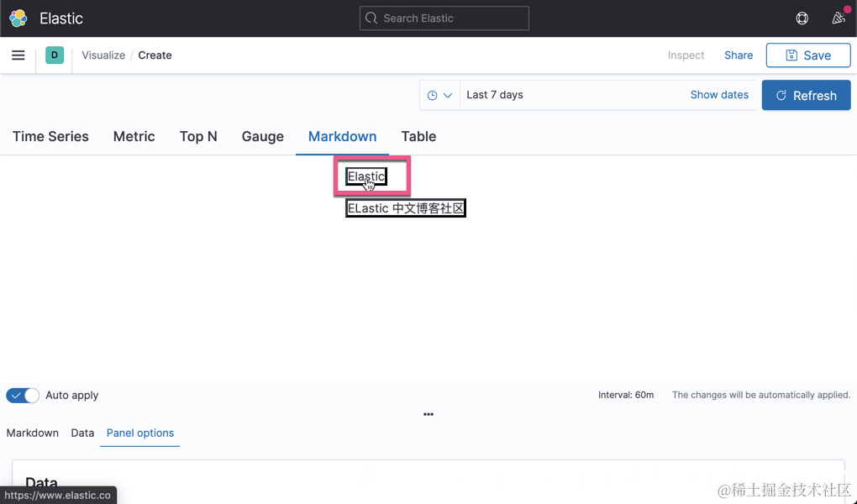
Task: Select the Markdown visualization tab
Action: [342, 136]
